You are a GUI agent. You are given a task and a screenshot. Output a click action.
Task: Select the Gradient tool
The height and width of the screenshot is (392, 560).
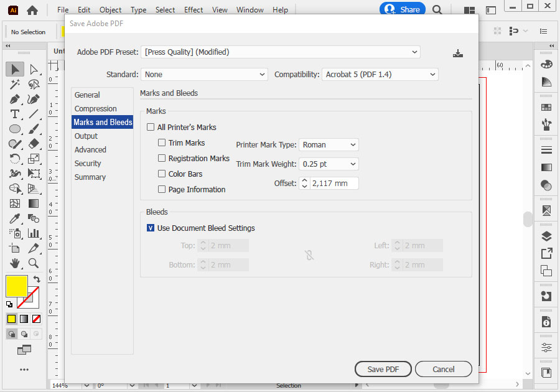click(34, 203)
